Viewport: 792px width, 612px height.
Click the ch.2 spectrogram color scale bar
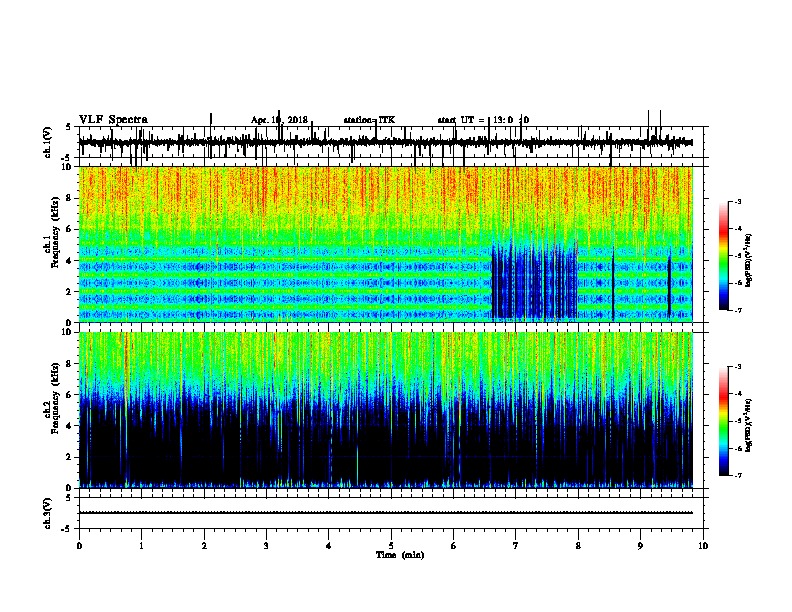tap(724, 421)
